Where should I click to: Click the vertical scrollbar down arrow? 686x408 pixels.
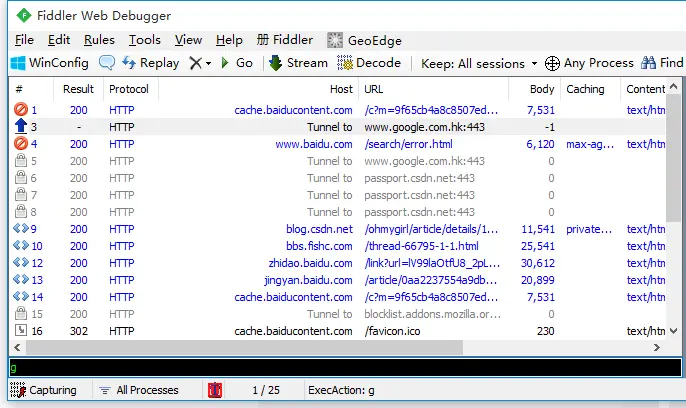[674, 331]
